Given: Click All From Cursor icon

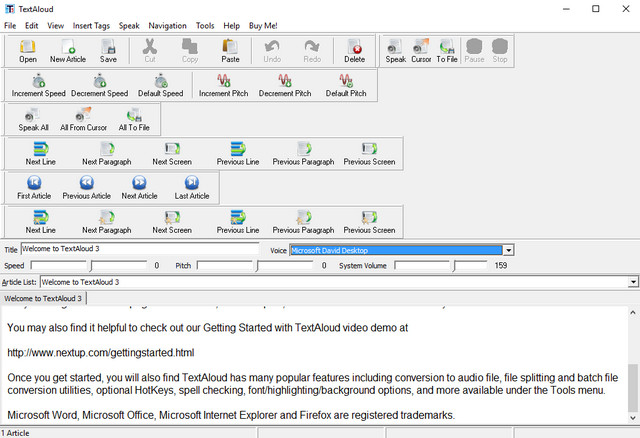Looking at the screenshot, I should [83, 120].
